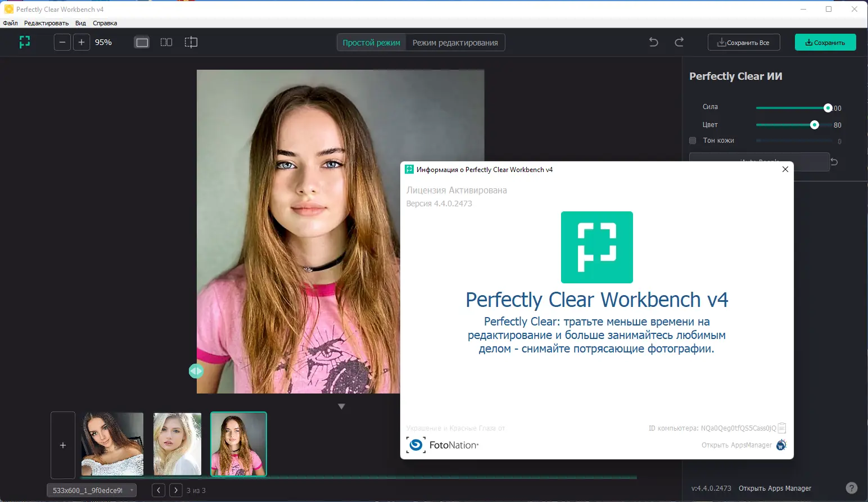Enable the Тон кожи checkbox
868x502 pixels.
693,140
